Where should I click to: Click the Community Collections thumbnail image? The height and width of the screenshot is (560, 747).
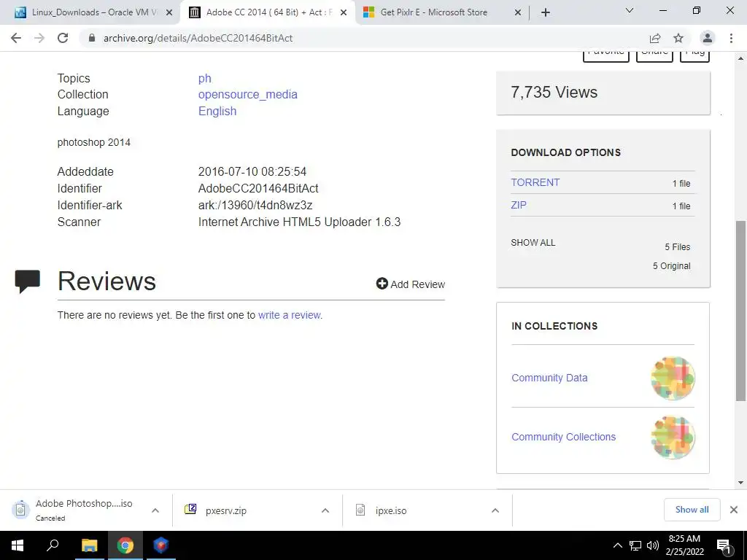pyautogui.click(x=673, y=437)
